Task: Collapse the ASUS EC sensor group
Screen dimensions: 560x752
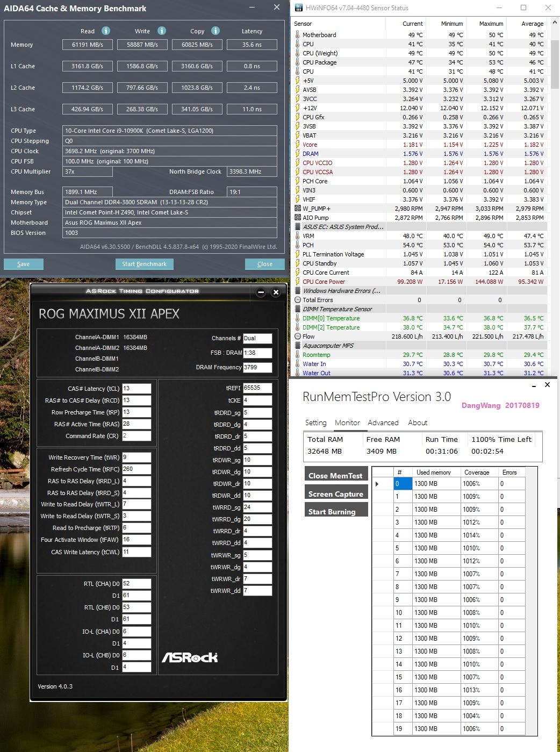Action: (298, 227)
